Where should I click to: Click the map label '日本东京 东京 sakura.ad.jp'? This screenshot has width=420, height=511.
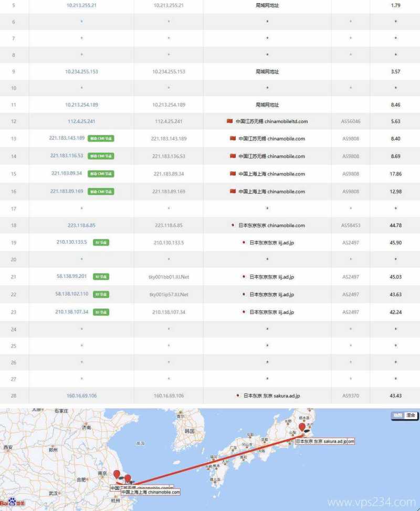(x=324, y=442)
